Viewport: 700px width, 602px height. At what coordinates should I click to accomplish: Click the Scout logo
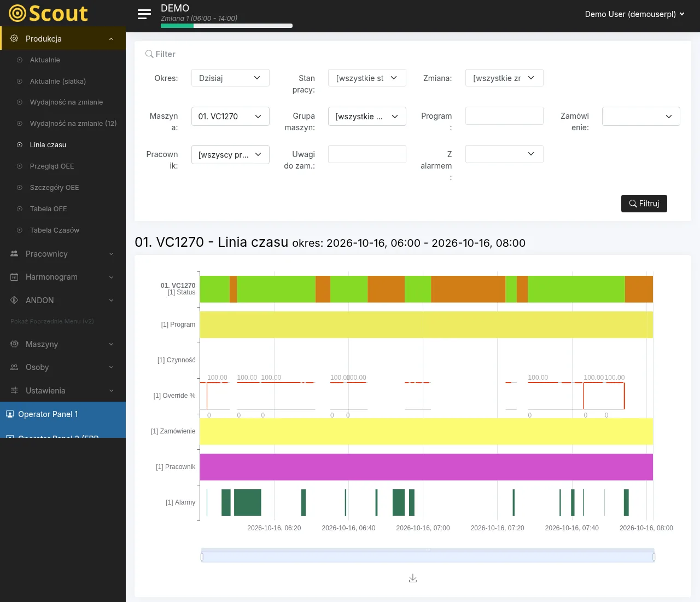pyautogui.click(x=49, y=13)
